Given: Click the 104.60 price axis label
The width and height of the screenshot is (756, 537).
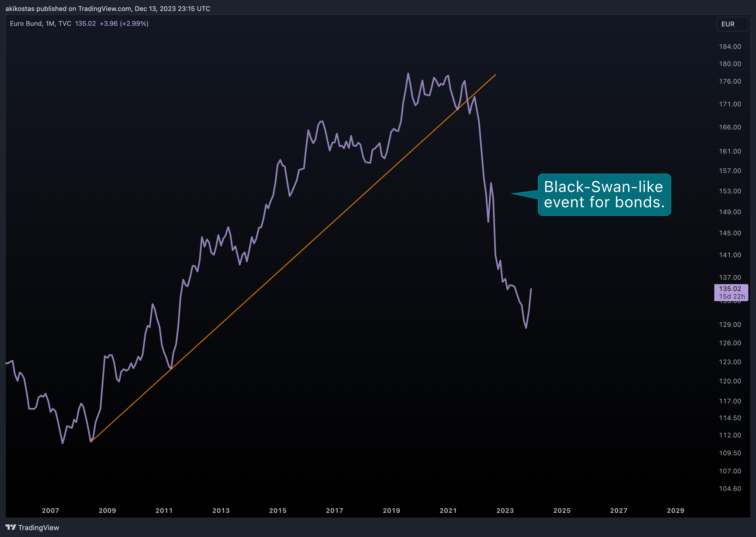Looking at the screenshot, I should tap(730, 489).
